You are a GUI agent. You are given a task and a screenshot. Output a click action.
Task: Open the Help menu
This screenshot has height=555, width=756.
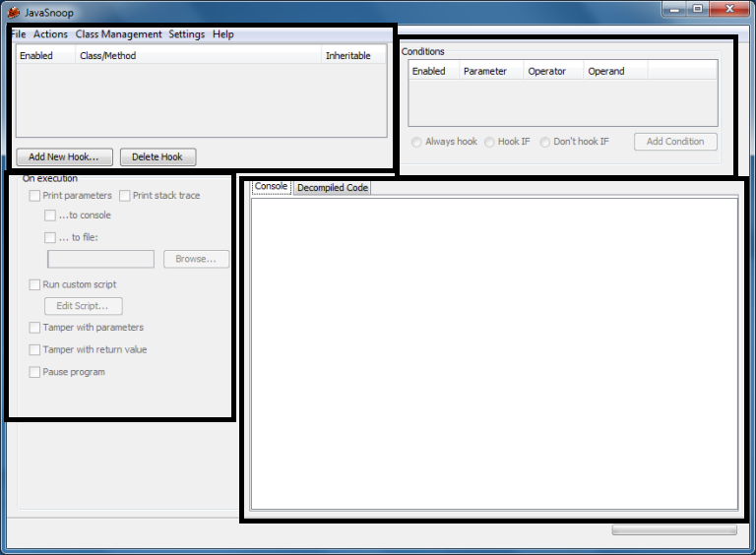(x=223, y=34)
